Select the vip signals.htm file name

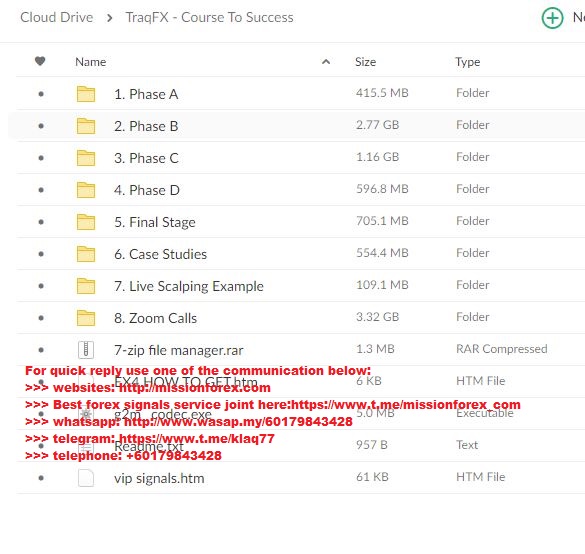tap(159, 479)
